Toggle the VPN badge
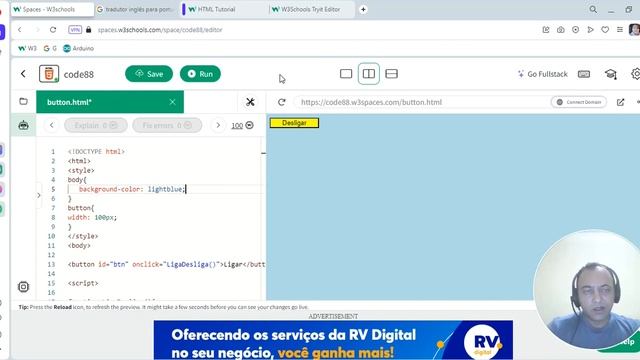Screen dimensions: 640x360 click(x=75, y=30)
